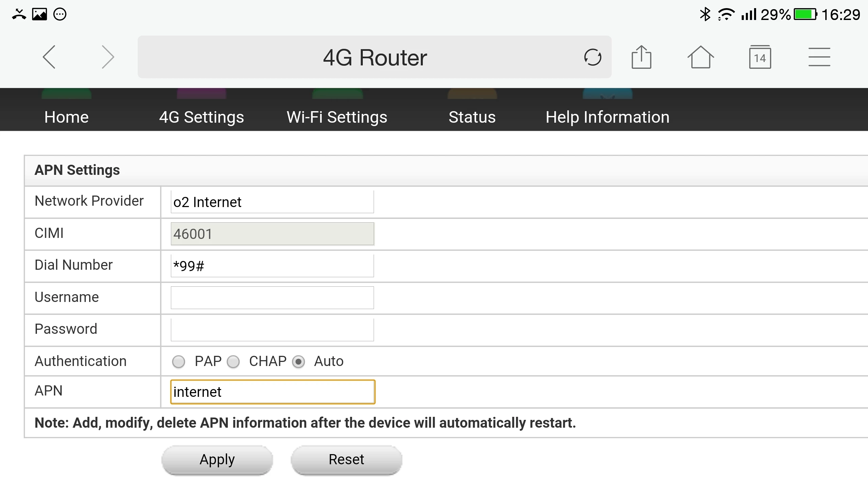Go back to previous page

[50, 57]
